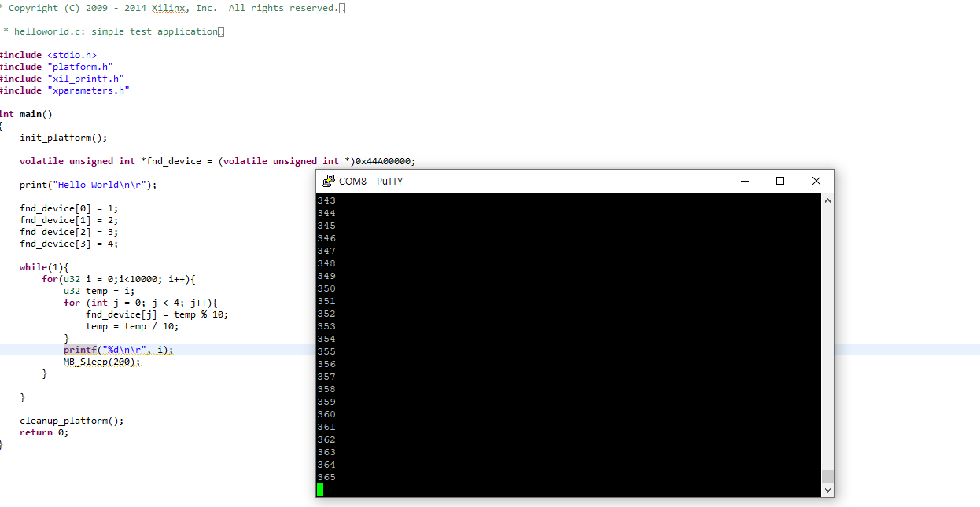Image resolution: width=980 pixels, height=507 pixels.
Task: Click terminal output line 350
Action: 326,288
